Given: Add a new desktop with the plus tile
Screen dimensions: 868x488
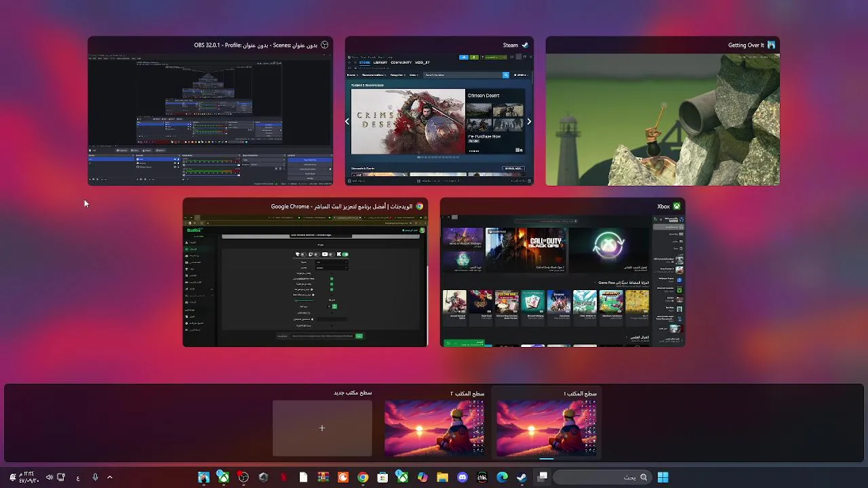Looking at the screenshot, I should click(x=322, y=428).
